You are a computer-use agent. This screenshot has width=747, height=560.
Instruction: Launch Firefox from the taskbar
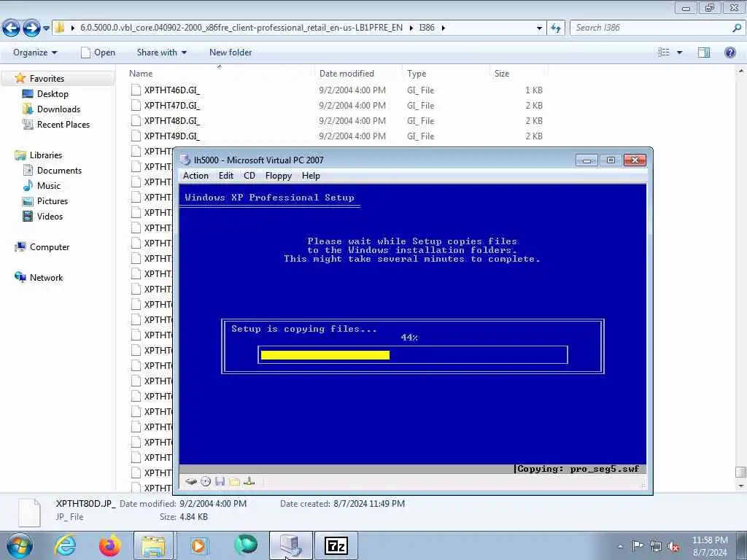coord(109,545)
